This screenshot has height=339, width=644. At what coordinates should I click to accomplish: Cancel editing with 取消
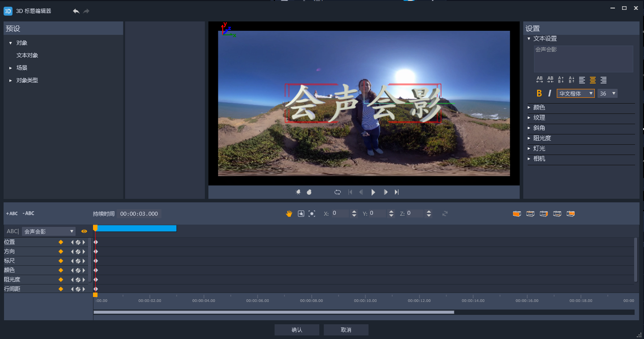pyautogui.click(x=346, y=330)
